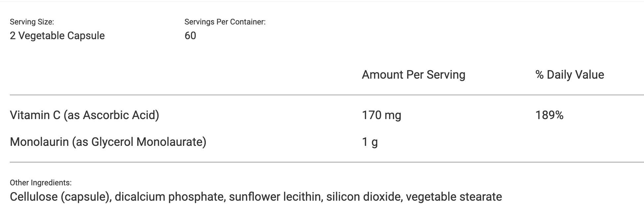This screenshot has height=216, width=644.
Task: Select Vitamin C (as Ascorbic Acid) row
Action: point(327,115)
